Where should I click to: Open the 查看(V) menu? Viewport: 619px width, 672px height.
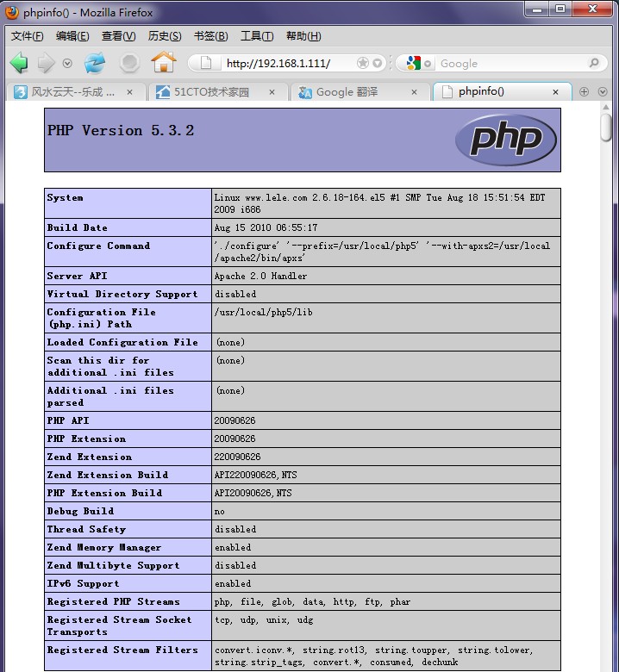click(118, 36)
